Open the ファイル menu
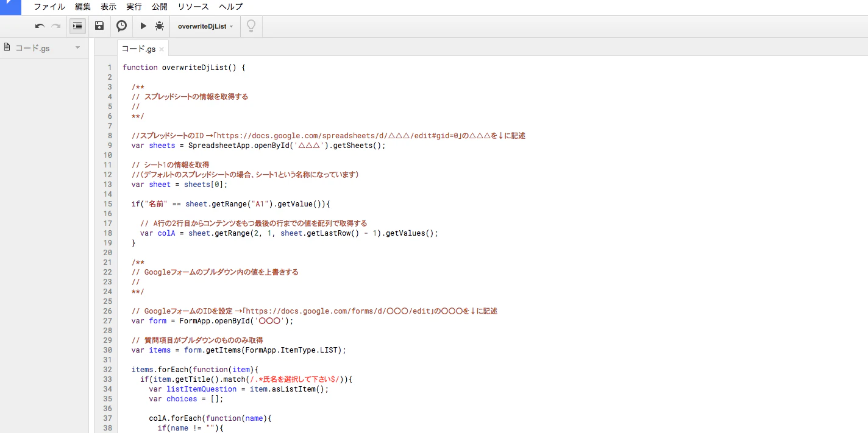Image resolution: width=868 pixels, height=433 pixels. tap(49, 7)
